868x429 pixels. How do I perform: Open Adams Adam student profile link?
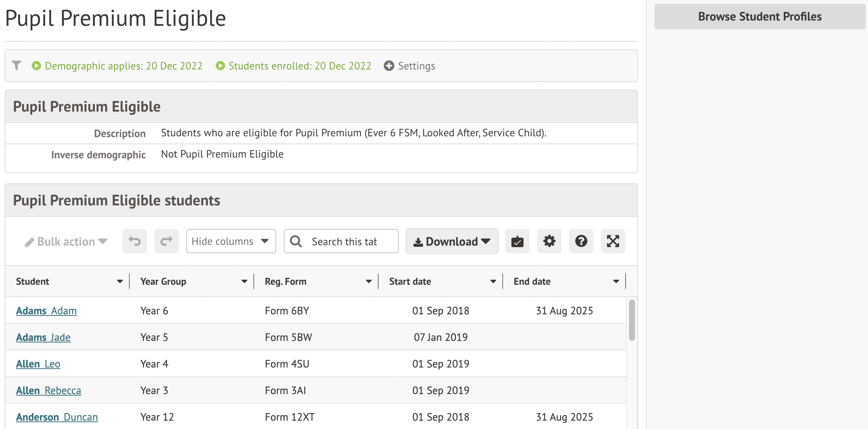pyautogui.click(x=46, y=311)
